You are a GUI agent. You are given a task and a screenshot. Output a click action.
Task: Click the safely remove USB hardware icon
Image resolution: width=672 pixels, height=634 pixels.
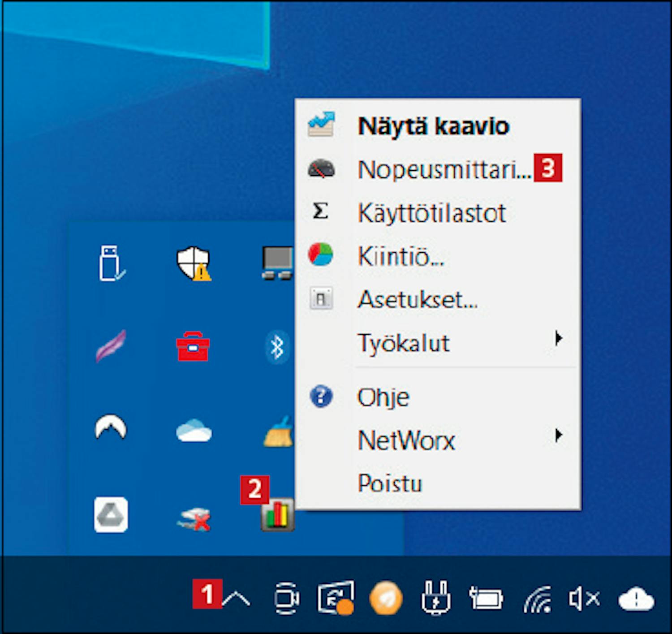click(111, 263)
